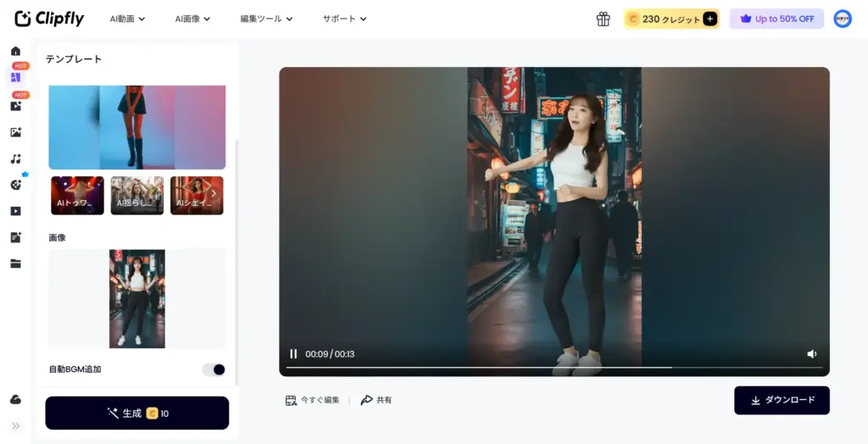
Task: Open the user profile avatar
Action: 843,19
